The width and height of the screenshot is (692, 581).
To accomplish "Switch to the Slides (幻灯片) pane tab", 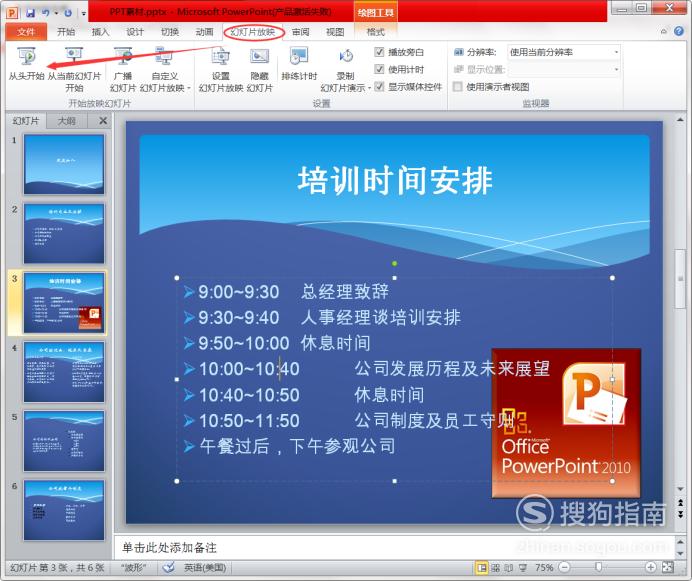I will (26, 121).
